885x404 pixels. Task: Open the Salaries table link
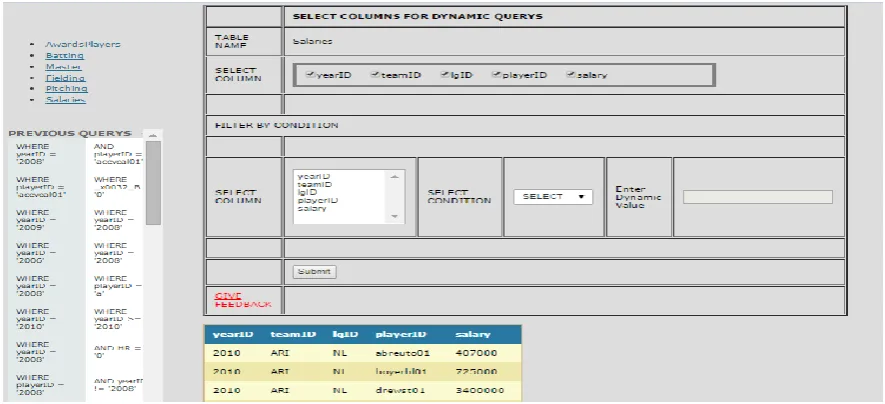click(x=65, y=100)
